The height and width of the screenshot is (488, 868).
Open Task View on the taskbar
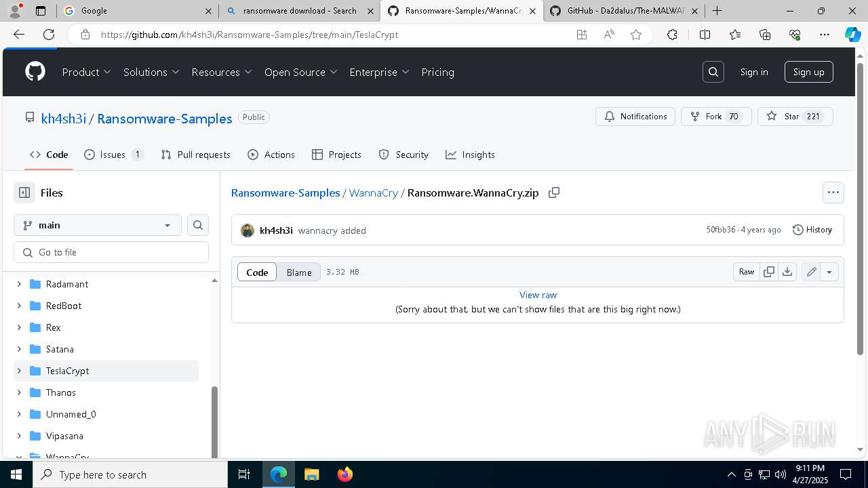(244, 474)
